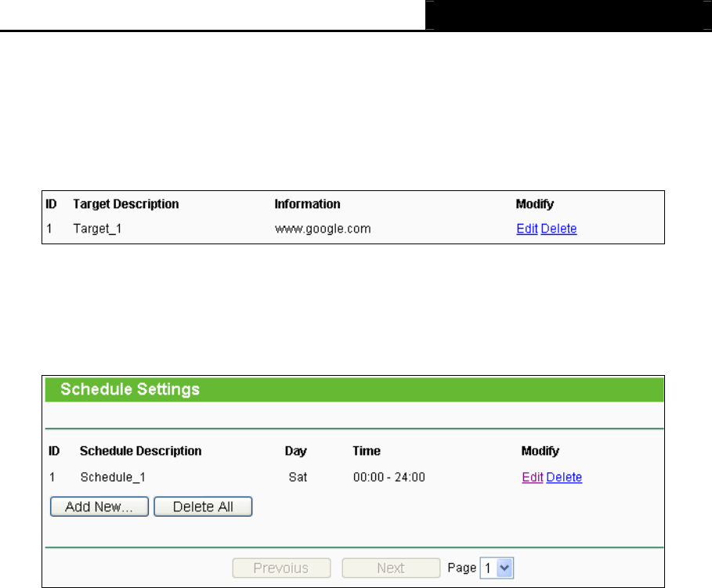Delete the Target_1 entry
The image size is (712, 588).
(558, 229)
